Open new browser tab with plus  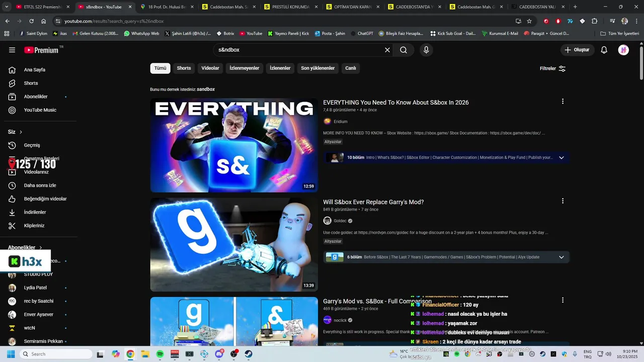pos(575,7)
